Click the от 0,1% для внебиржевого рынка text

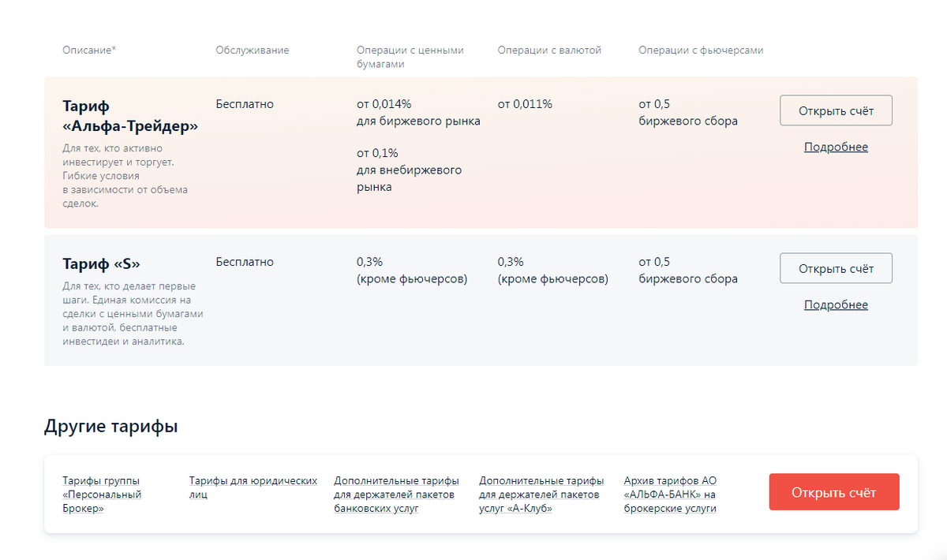tap(409, 170)
